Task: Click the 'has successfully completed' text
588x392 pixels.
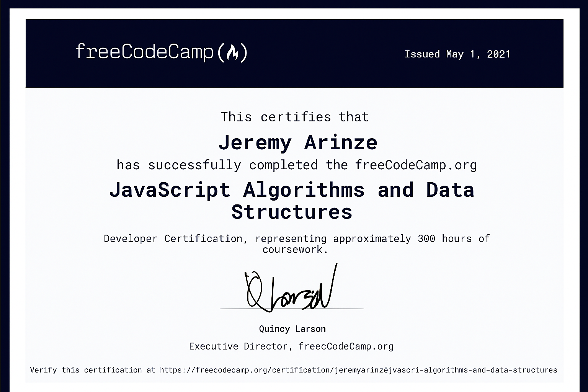Action: [x=217, y=165]
